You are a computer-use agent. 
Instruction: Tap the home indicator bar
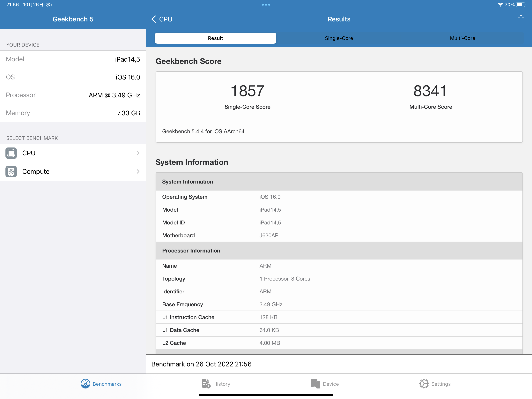point(266,395)
